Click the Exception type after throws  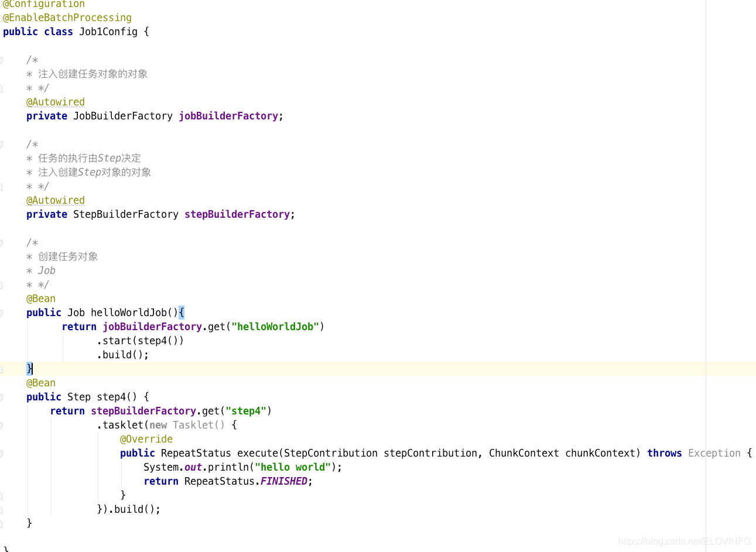click(x=714, y=453)
